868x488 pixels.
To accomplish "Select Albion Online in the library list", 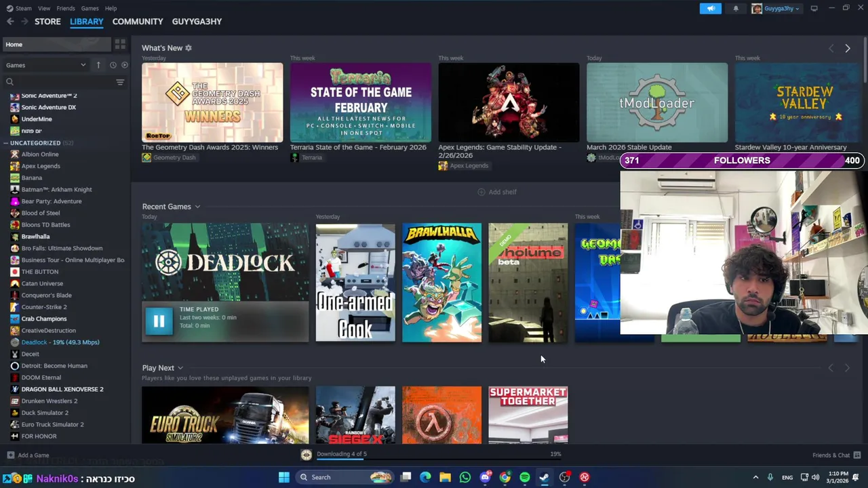I will (x=40, y=154).
